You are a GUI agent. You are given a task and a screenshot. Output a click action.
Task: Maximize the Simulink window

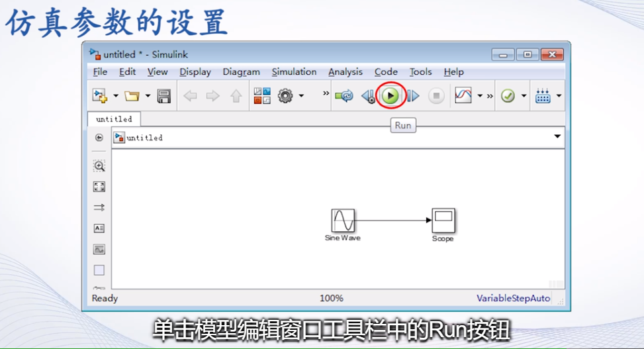coord(528,54)
